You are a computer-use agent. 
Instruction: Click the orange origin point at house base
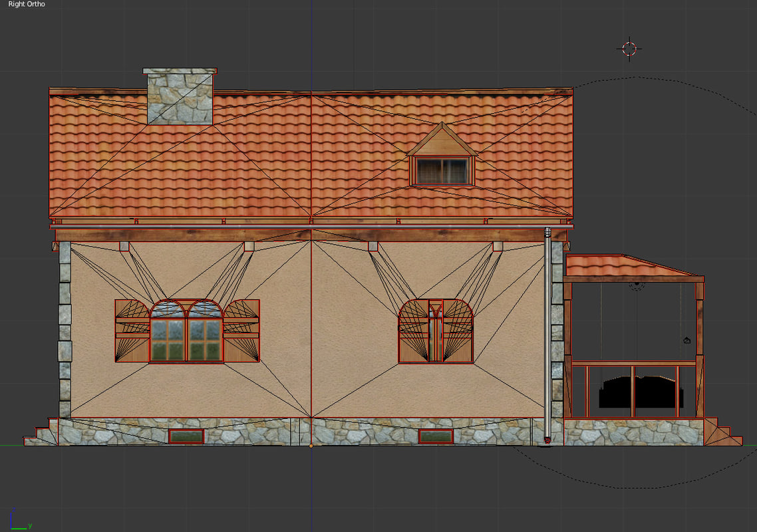coord(311,446)
